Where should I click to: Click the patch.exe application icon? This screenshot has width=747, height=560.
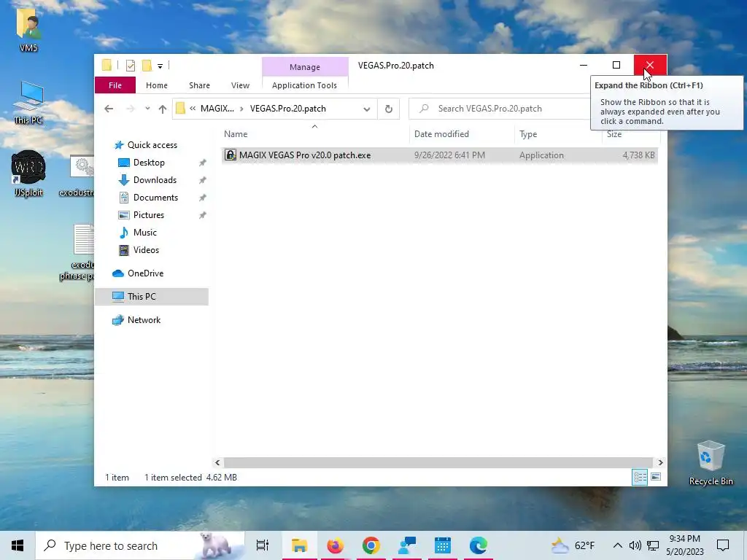pos(231,155)
